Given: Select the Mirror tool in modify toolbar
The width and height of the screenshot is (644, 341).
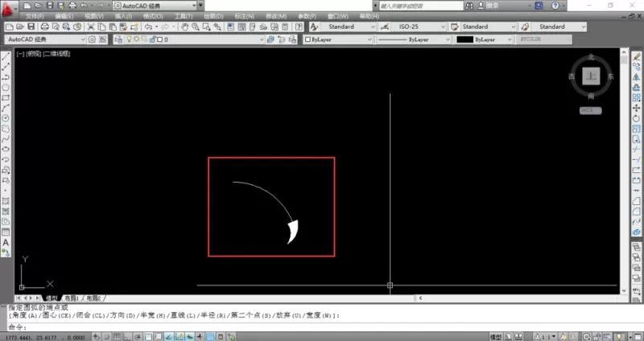Looking at the screenshot, I should point(636,76).
